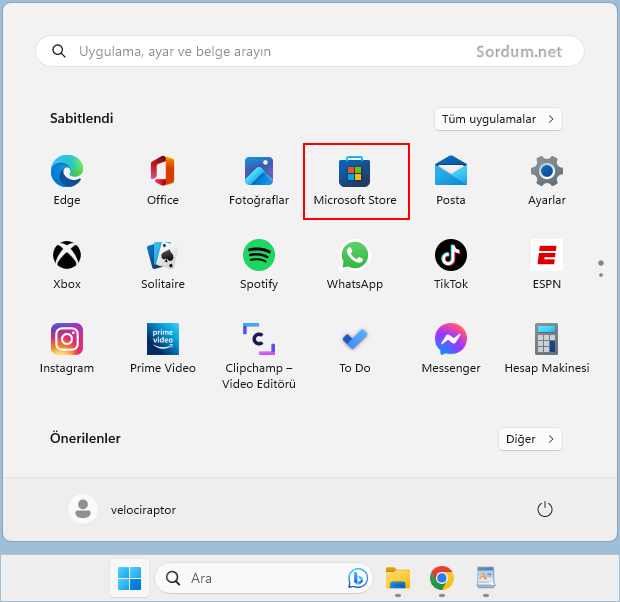Open the document editor taskbar app
The image size is (620, 602).
pos(486,578)
